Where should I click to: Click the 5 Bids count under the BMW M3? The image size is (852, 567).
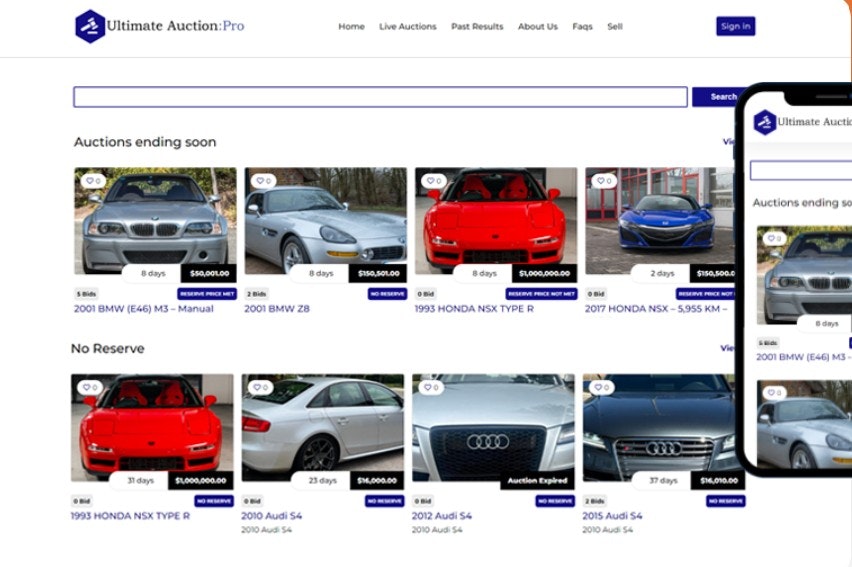click(86, 294)
